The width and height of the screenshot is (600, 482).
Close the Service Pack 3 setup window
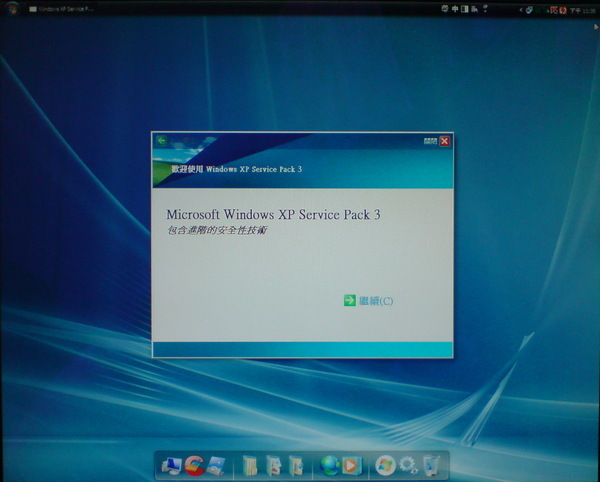click(444, 141)
